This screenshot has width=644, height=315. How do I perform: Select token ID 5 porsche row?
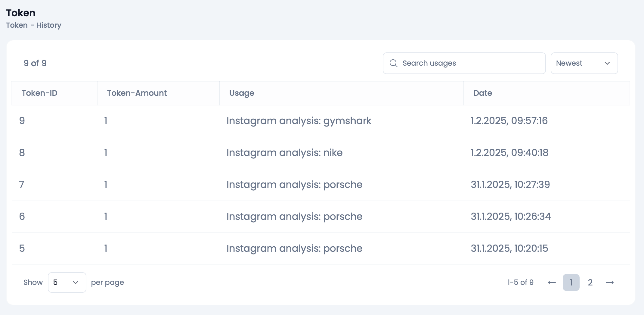[294, 248]
